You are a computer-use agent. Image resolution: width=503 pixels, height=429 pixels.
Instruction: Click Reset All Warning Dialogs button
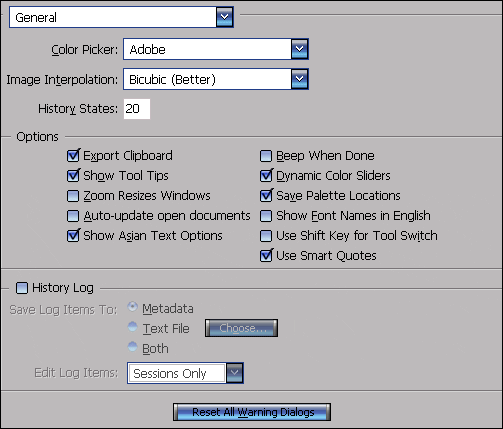tap(252, 412)
